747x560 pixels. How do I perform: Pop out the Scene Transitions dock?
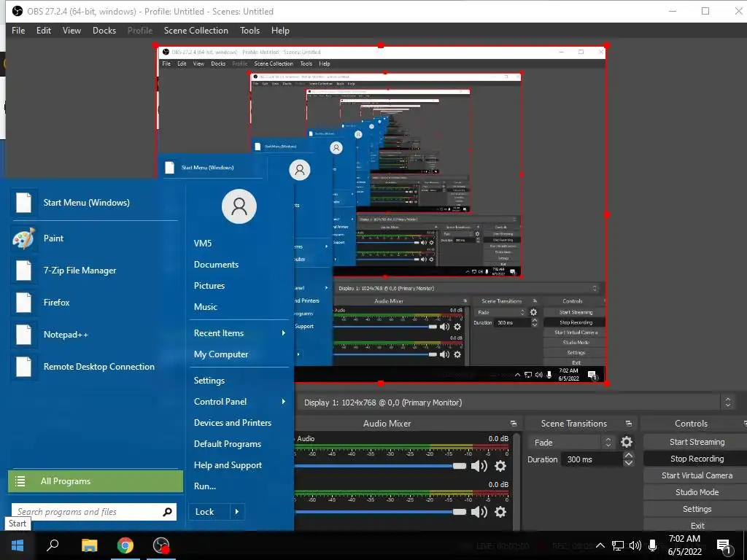(x=628, y=424)
